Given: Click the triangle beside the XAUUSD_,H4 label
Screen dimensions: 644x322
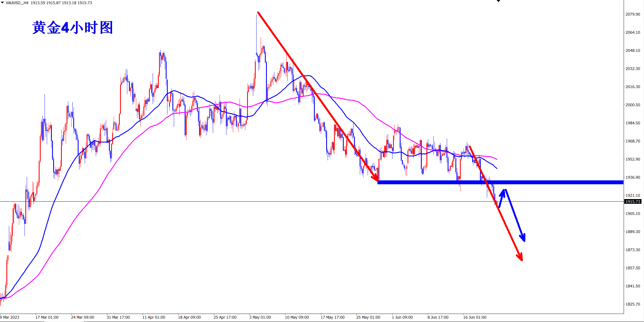Looking at the screenshot, I should coord(3,3).
